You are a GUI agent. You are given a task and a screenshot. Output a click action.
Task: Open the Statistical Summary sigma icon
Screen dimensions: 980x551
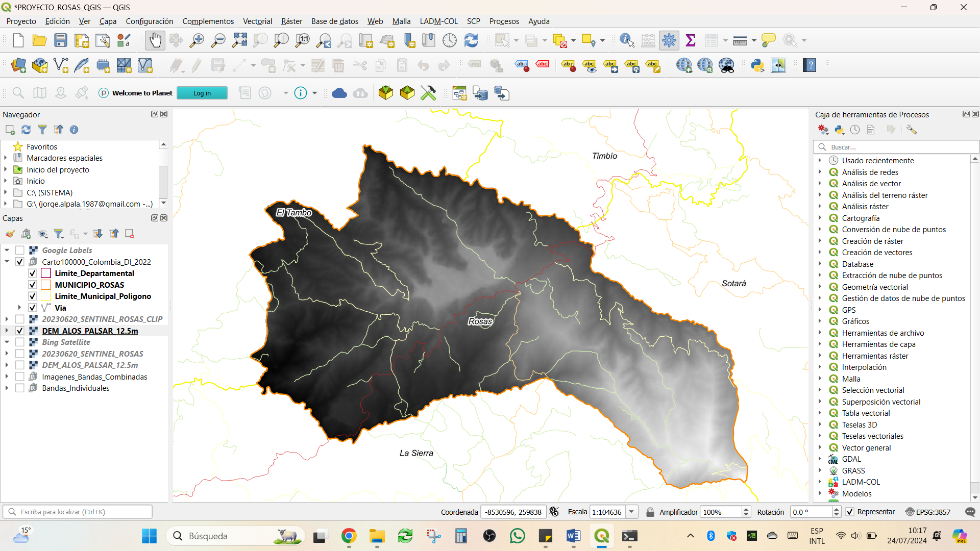coord(691,40)
